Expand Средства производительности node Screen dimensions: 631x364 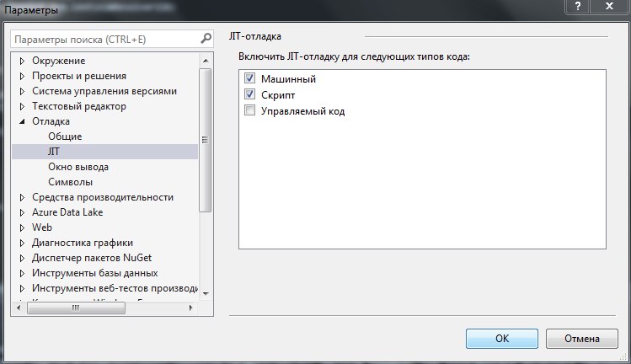click(x=22, y=198)
